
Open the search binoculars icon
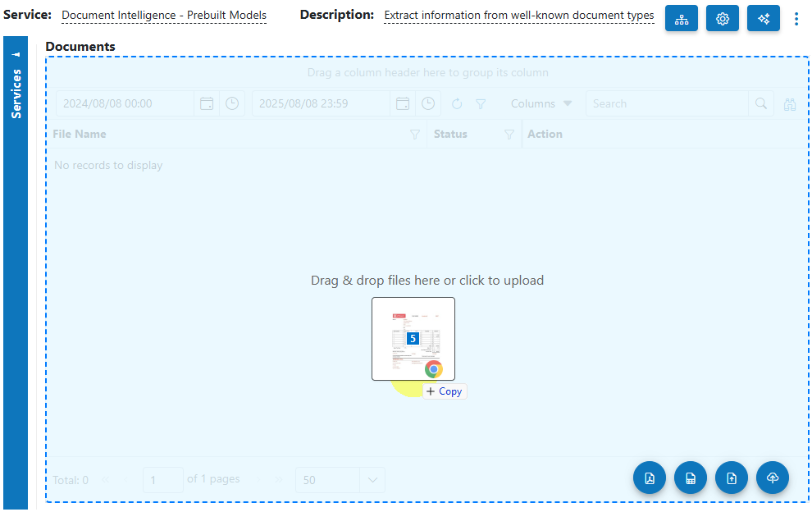point(790,103)
